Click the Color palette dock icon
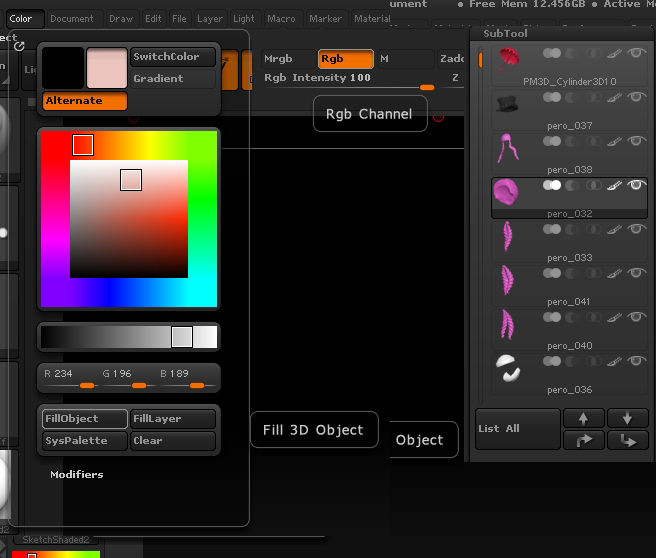 coord(19,46)
